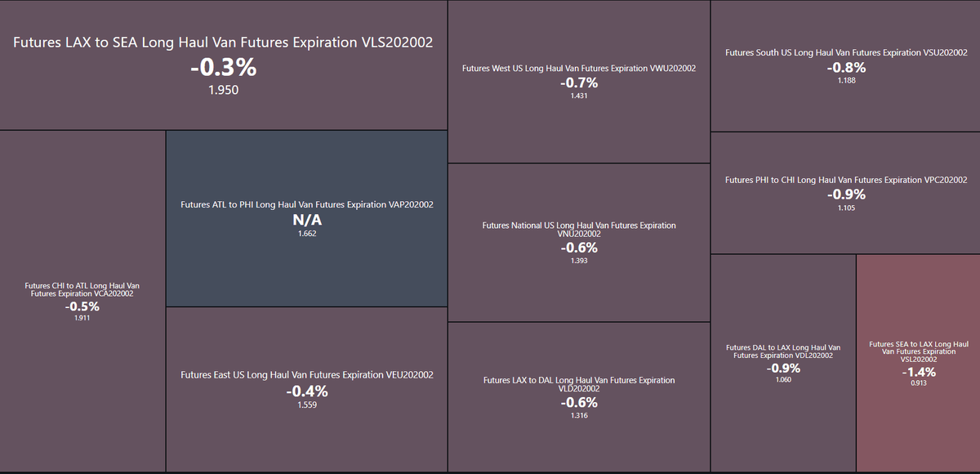Viewport: 980px width, 474px height.
Task: Click the 1.431 price on West US
Action: click(x=578, y=96)
